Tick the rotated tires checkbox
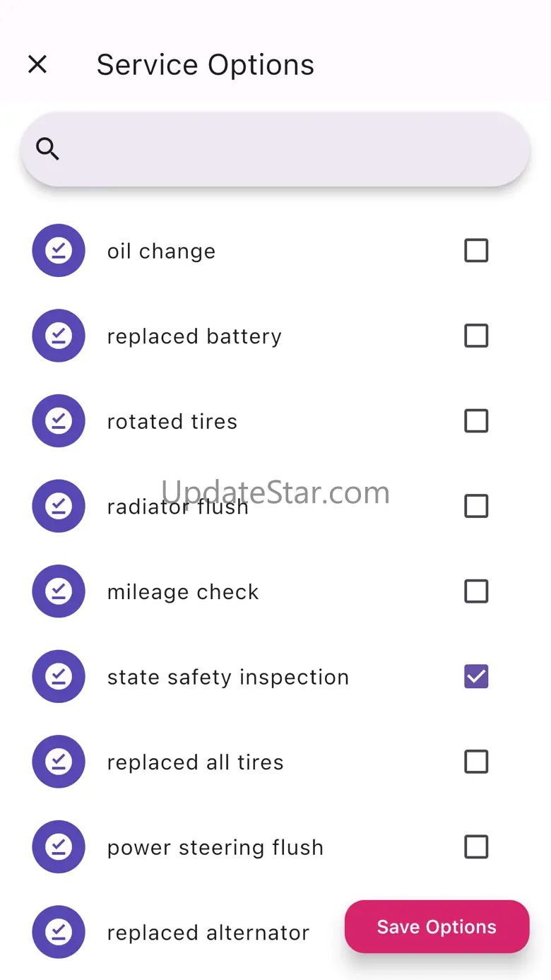 point(476,421)
